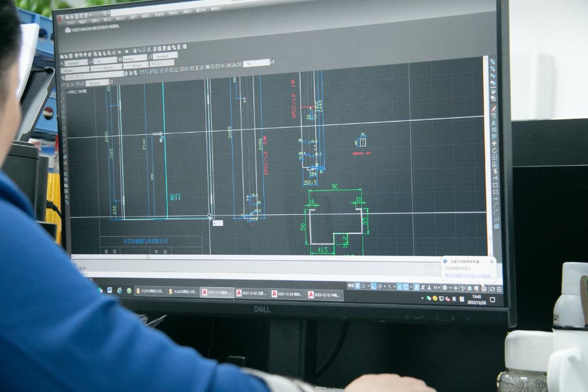Select the Rotate tool in right toolbar

(x=494, y=150)
